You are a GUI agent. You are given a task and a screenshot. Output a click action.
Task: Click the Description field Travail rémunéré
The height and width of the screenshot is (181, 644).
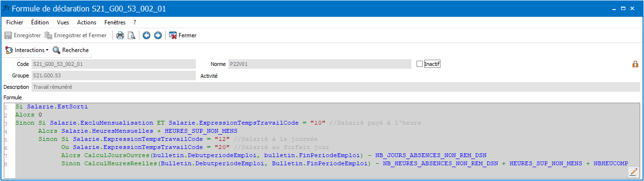click(336, 87)
